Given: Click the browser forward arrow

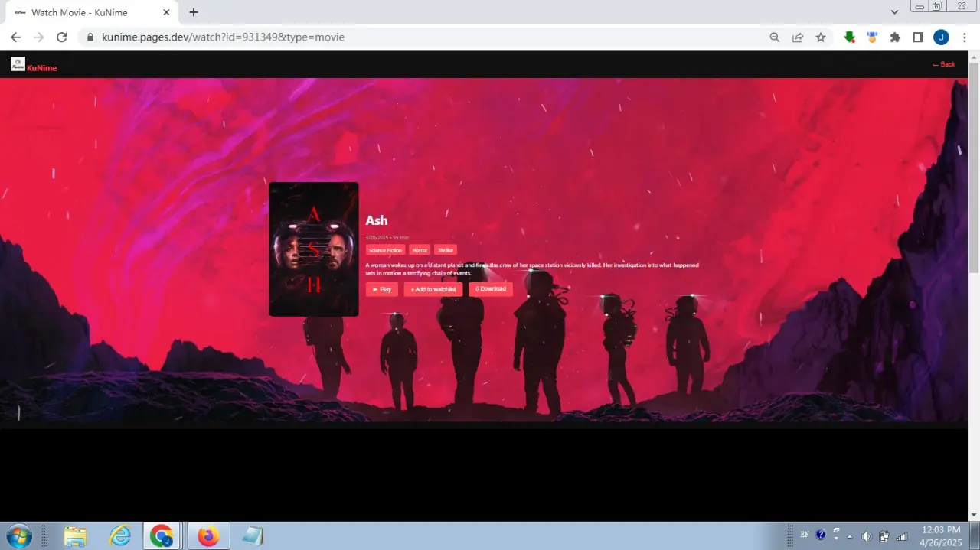Looking at the screenshot, I should pyautogui.click(x=38, y=37).
